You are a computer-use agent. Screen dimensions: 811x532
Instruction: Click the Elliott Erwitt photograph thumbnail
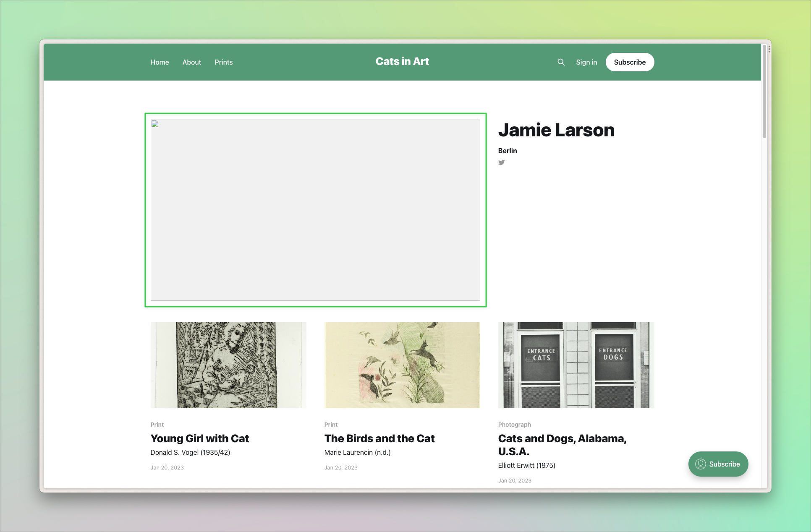pos(576,365)
